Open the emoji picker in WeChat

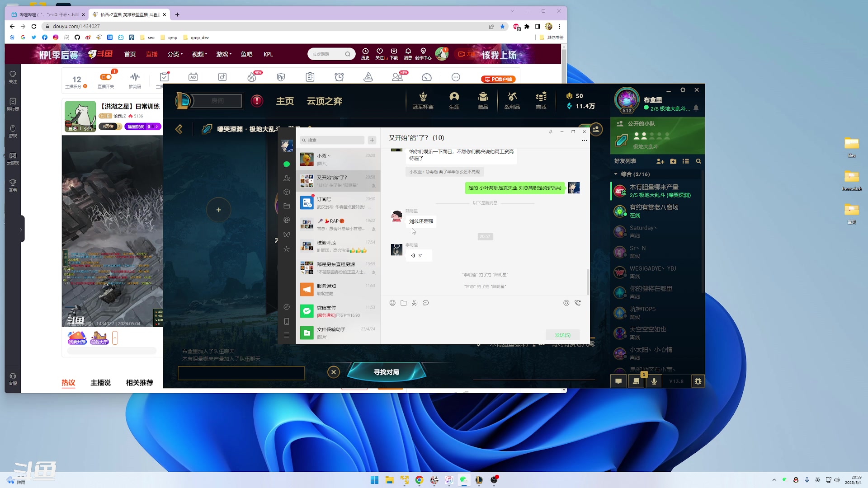click(392, 303)
